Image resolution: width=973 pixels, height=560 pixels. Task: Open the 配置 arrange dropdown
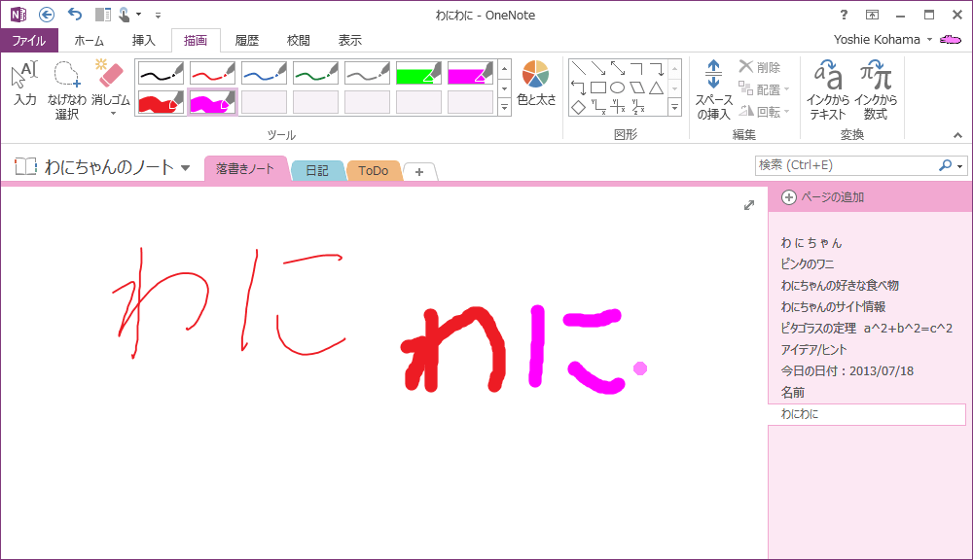[x=764, y=89]
